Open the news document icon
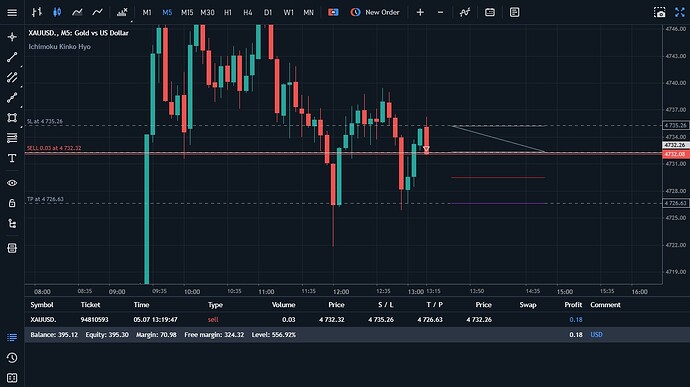The width and height of the screenshot is (690, 387). click(x=514, y=12)
